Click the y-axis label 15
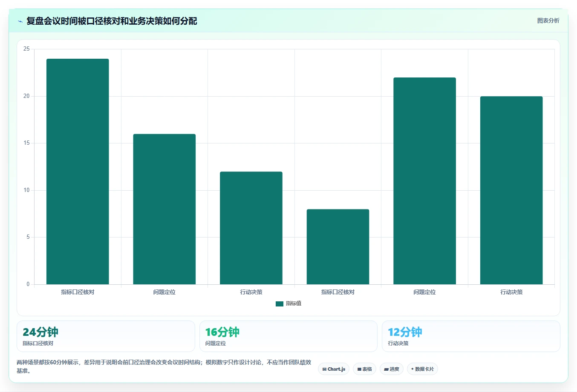The width and height of the screenshot is (577, 392). (x=26, y=143)
